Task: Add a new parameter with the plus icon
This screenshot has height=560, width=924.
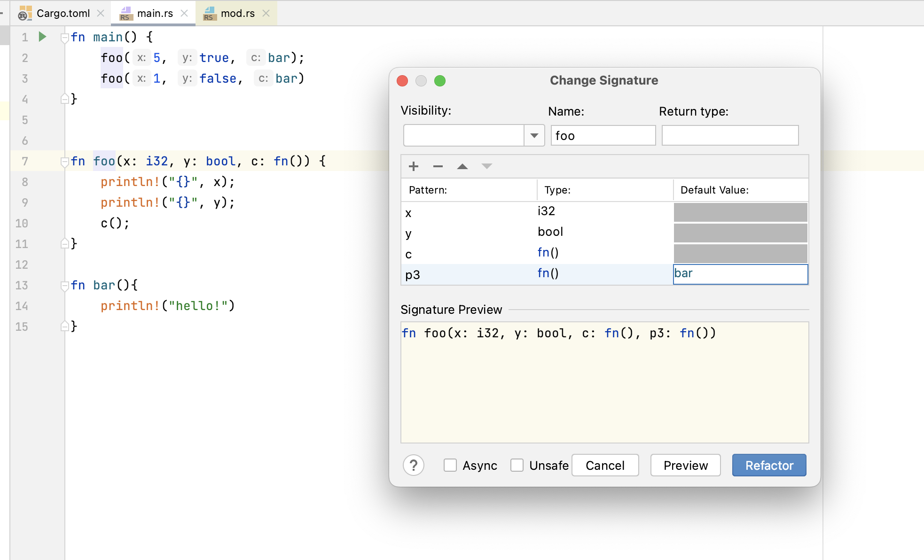Action: tap(414, 166)
